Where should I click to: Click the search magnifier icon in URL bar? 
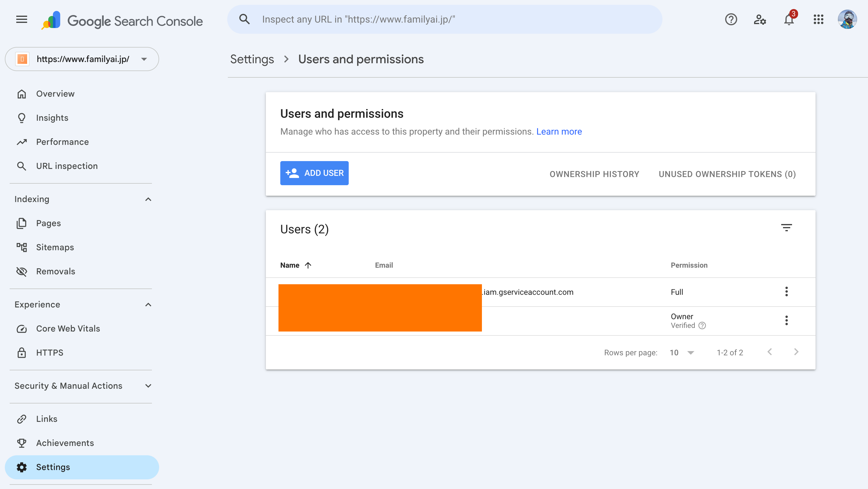(245, 20)
